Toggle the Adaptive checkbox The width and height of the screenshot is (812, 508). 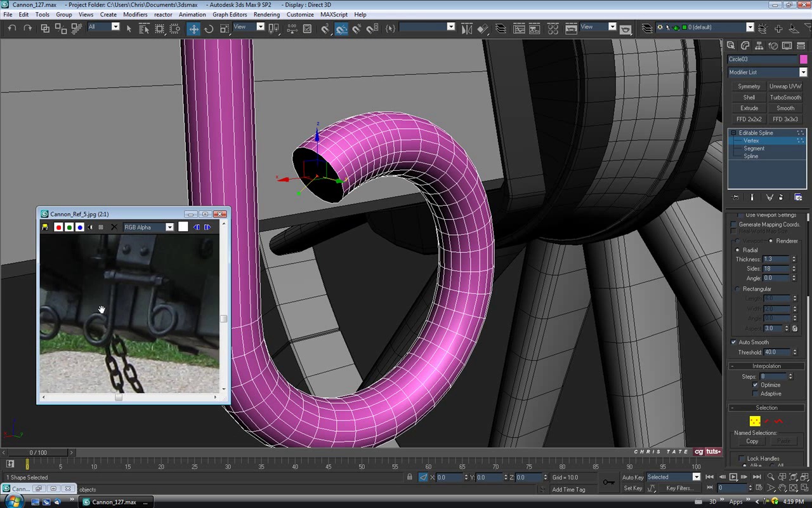point(756,394)
